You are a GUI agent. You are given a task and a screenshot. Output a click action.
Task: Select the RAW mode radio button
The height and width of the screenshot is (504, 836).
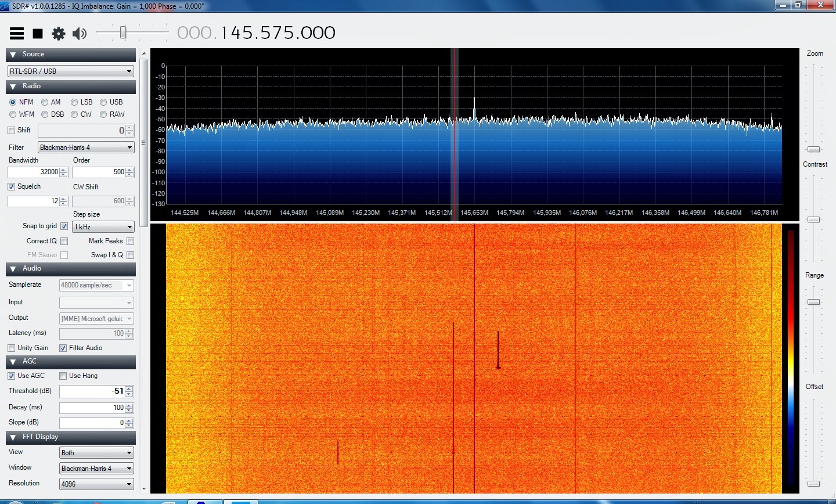coord(103,114)
